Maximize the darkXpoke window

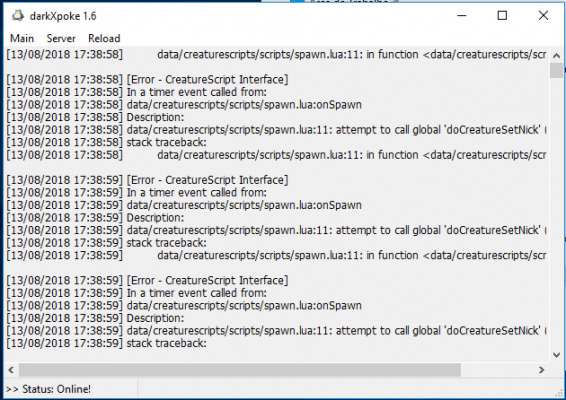502,16
